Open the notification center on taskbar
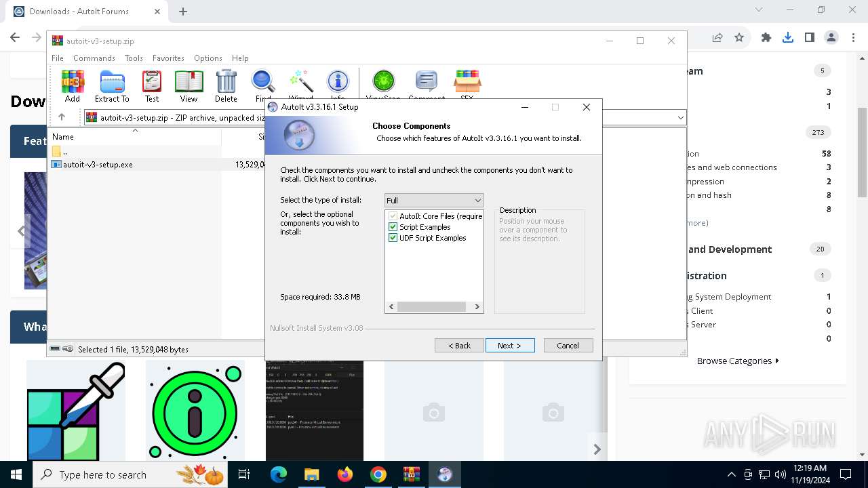The height and width of the screenshot is (488, 868). point(846,474)
